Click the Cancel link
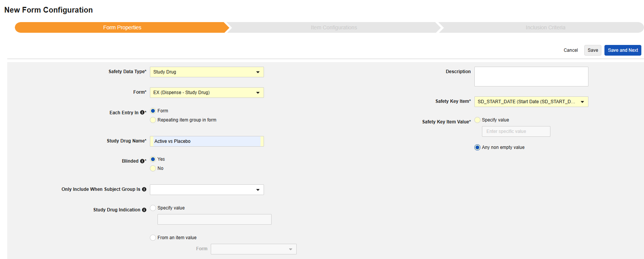 (570, 50)
